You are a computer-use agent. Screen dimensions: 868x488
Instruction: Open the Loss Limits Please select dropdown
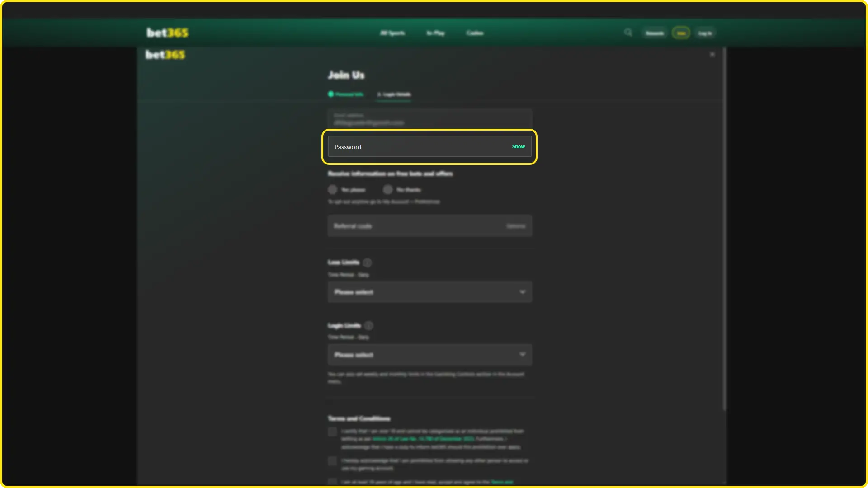(x=429, y=292)
